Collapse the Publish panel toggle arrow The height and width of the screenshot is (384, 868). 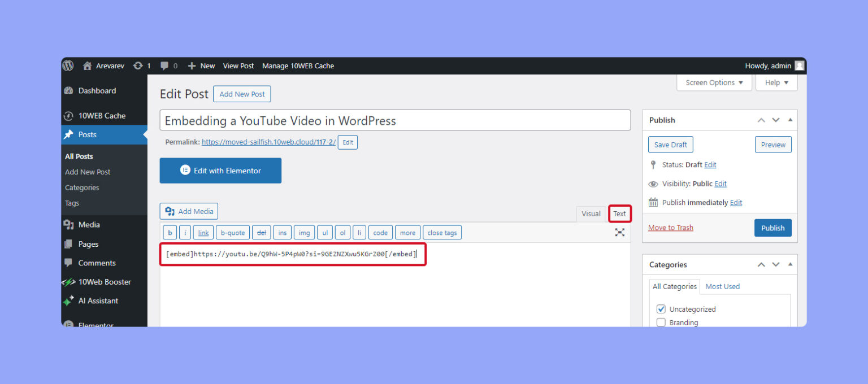[790, 120]
